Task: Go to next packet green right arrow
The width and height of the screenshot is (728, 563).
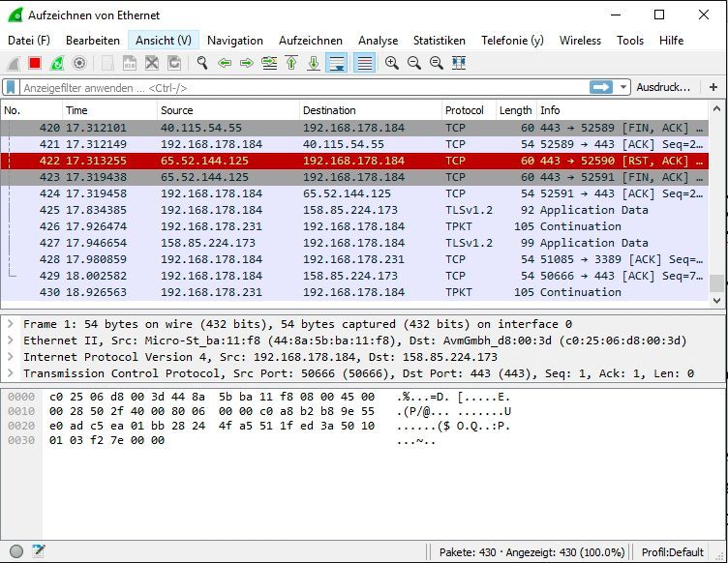Action: [x=247, y=63]
